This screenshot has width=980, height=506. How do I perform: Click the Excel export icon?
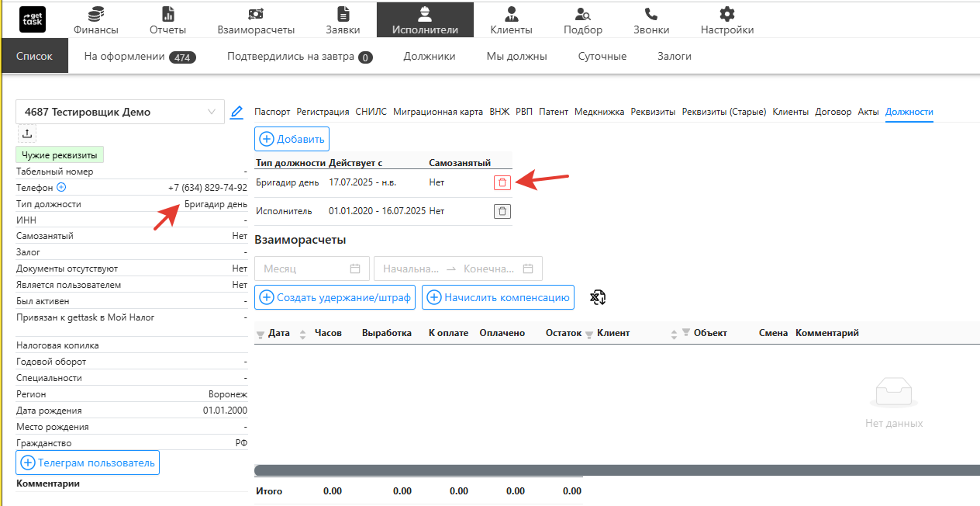point(597,297)
